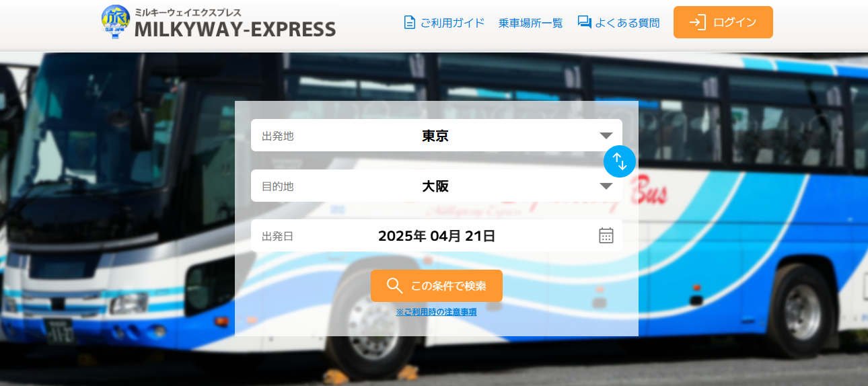Open the 乗車場所一覧 menu link
The width and height of the screenshot is (868, 386).
pos(531,23)
